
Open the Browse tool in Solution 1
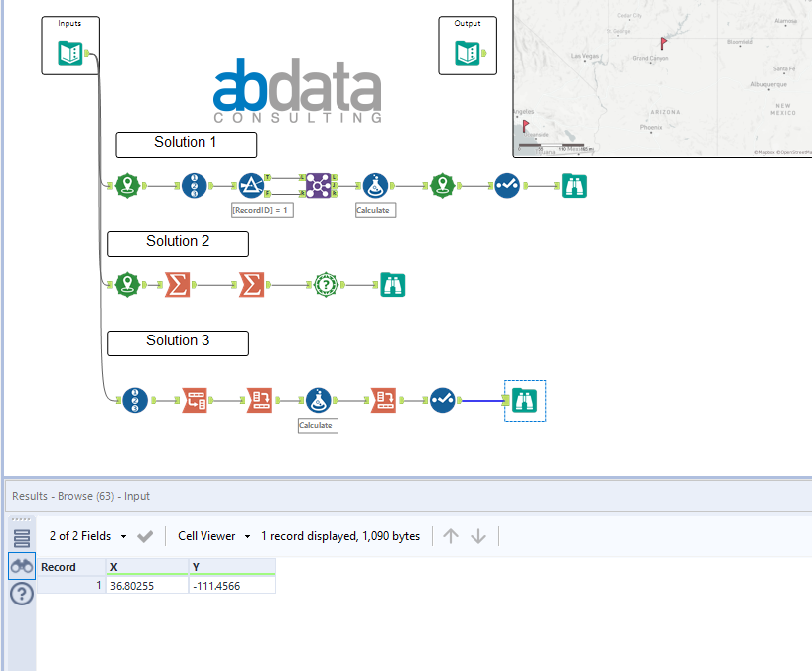pyautogui.click(x=575, y=186)
